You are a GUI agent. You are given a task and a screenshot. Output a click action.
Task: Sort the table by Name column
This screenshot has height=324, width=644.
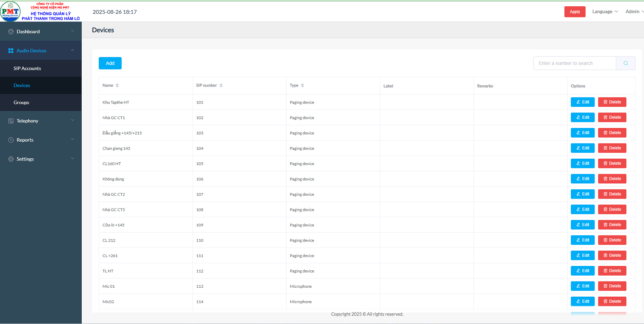117,85
